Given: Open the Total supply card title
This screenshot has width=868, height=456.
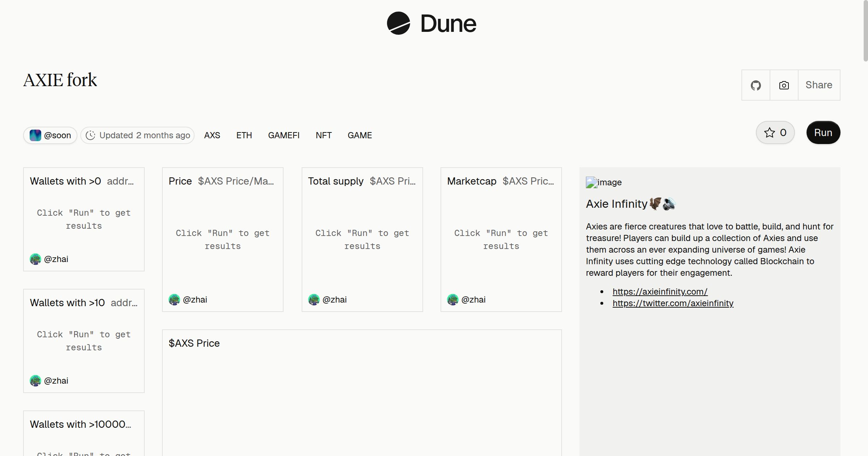Looking at the screenshot, I should (336, 181).
